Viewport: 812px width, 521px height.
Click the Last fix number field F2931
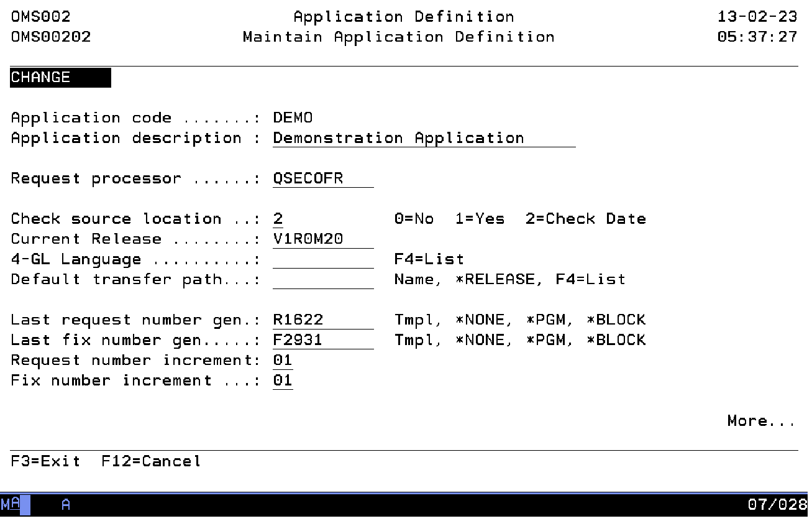(x=323, y=340)
